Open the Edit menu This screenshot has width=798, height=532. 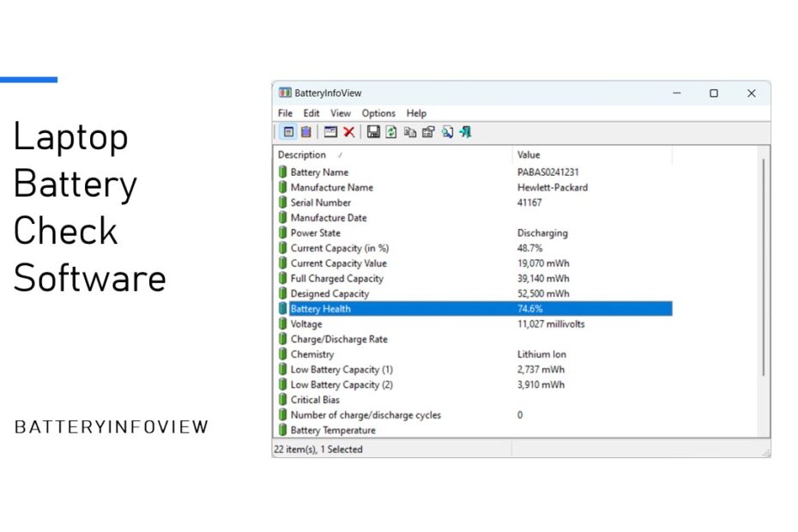coord(311,113)
